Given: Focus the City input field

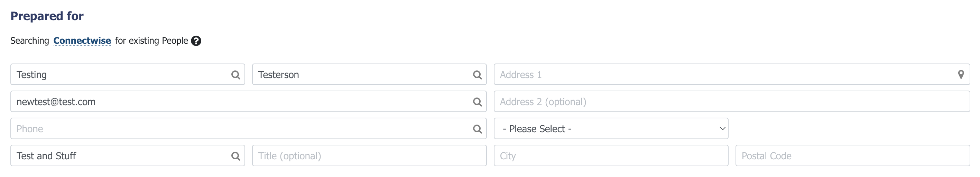Looking at the screenshot, I should pyautogui.click(x=611, y=156).
